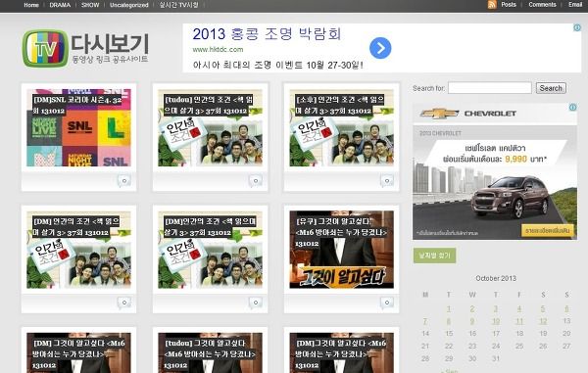The width and height of the screenshot is (588, 373).
Task: Open the [유쿠] 그것이 알고싶다 thumbnail
Action: tap(342, 250)
